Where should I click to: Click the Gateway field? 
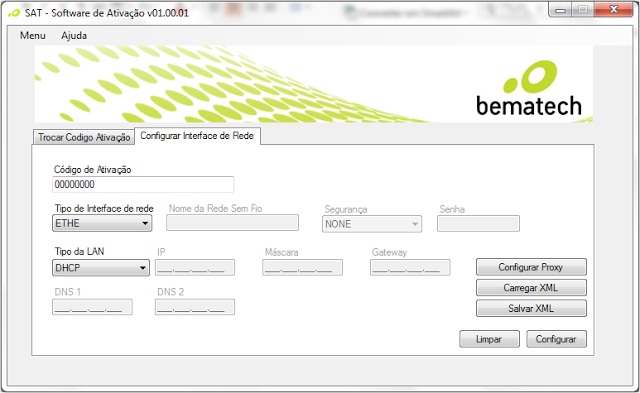pyautogui.click(x=410, y=268)
